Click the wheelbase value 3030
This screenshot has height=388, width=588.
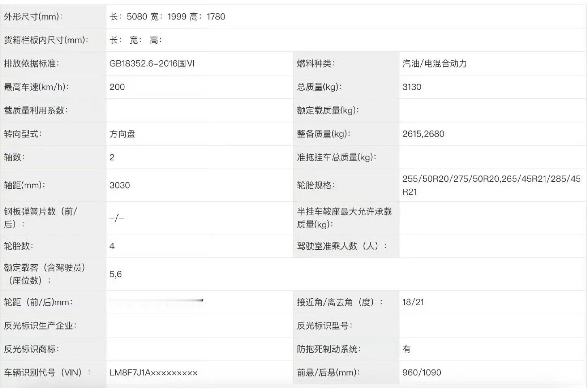pos(119,186)
